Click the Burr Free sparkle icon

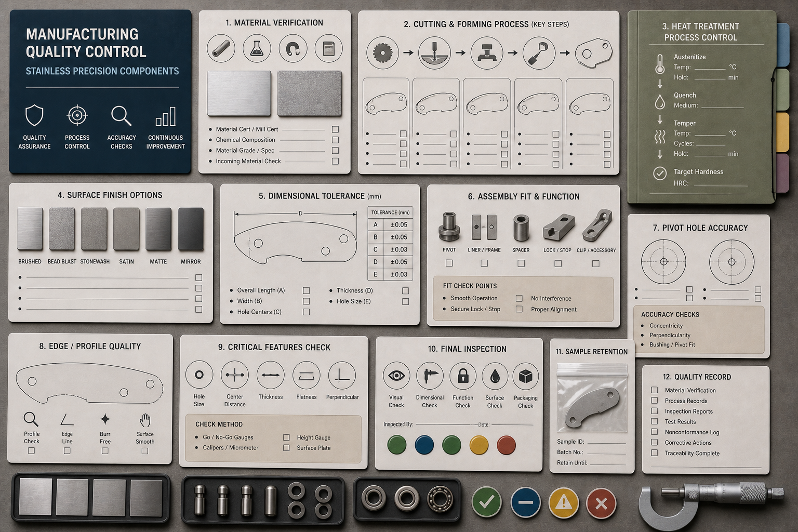(105, 419)
